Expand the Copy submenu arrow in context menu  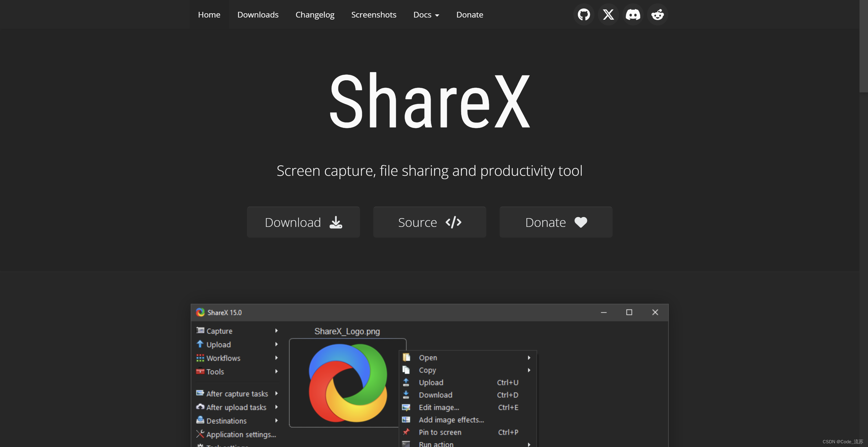click(x=529, y=370)
